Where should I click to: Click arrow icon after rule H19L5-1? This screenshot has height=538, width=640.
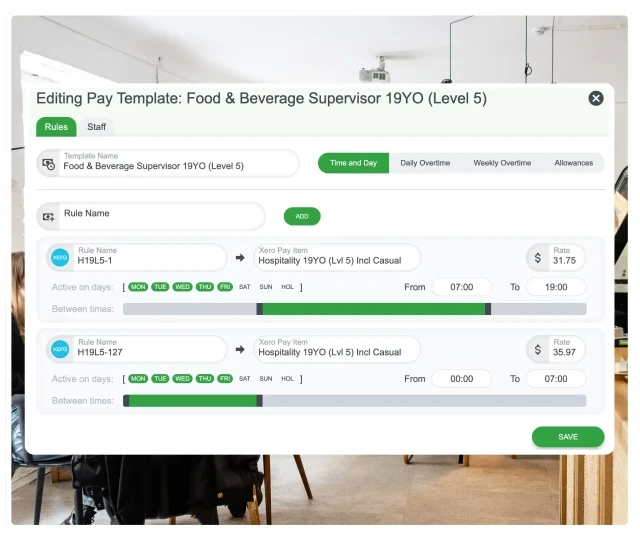[x=240, y=258]
